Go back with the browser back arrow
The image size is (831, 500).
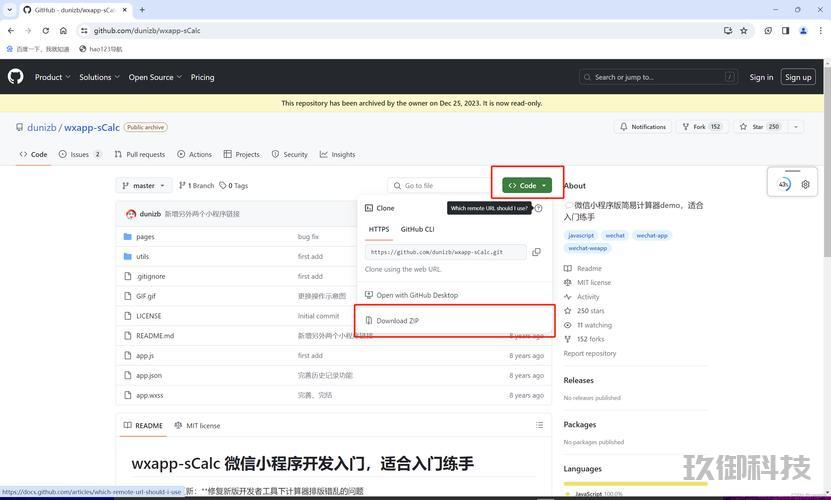pos(11,31)
